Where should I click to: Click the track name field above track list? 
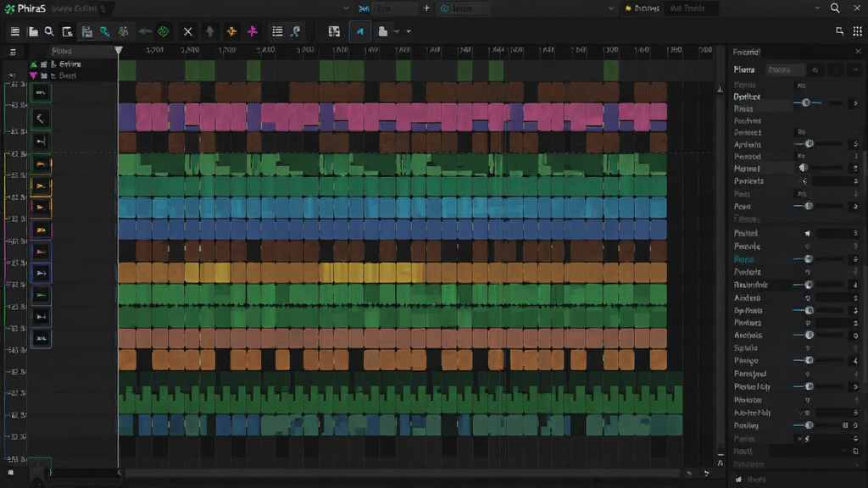click(82, 51)
